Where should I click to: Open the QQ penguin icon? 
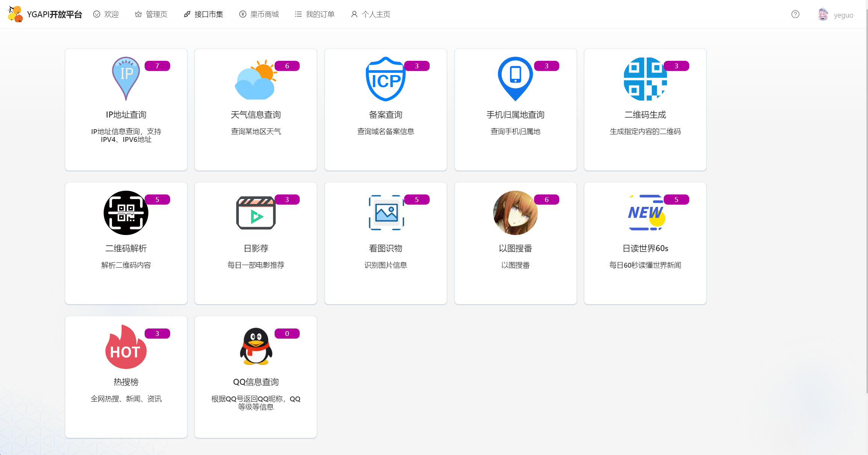click(x=256, y=346)
